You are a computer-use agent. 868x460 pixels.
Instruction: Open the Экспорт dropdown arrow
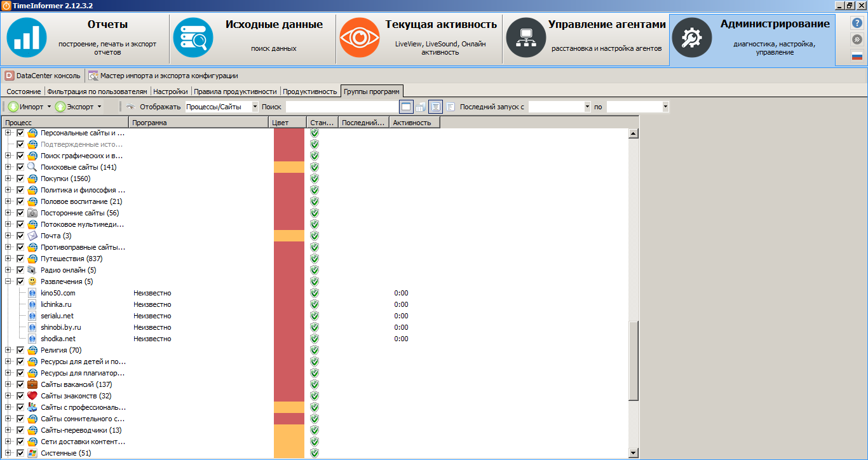(98, 107)
